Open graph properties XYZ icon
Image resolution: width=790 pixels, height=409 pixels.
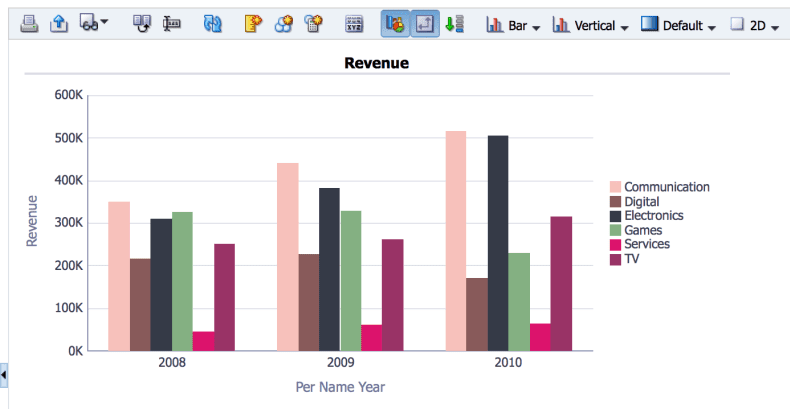tap(354, 24)
